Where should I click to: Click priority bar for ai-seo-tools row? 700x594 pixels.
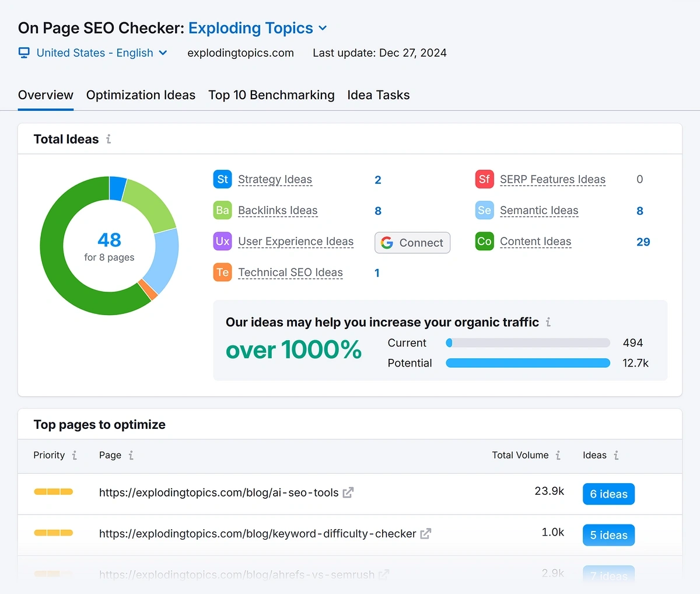point(53,492)
